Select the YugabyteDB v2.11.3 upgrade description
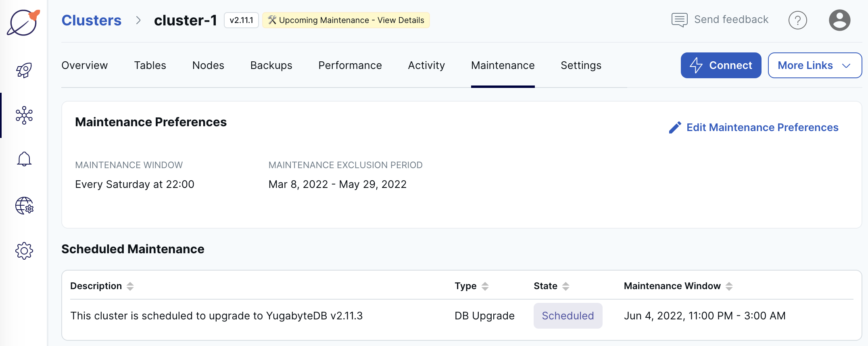868x346 pixels. [x=217, y=316]
